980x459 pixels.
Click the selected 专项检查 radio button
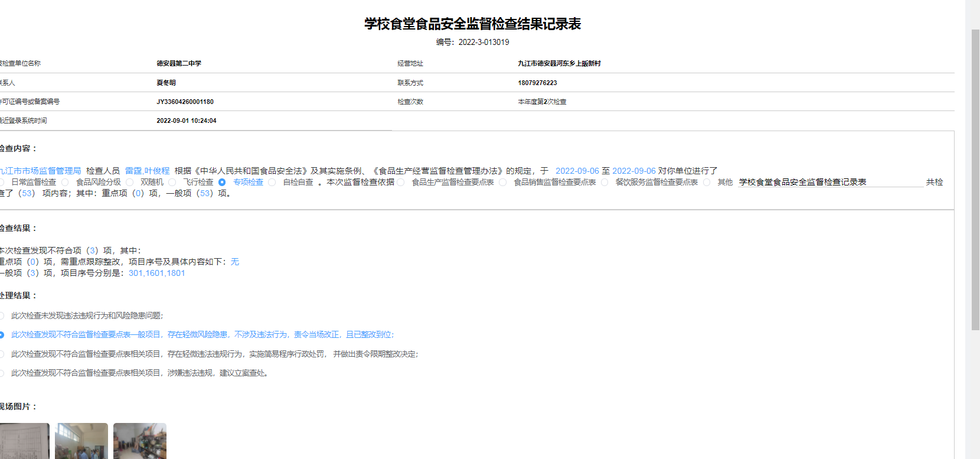[222, 183]
